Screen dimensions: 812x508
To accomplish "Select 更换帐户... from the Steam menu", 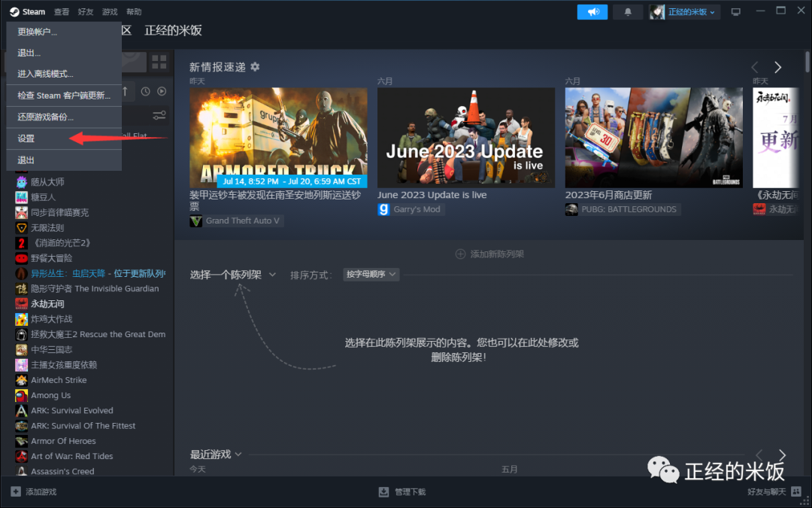I will coord(64,32).
